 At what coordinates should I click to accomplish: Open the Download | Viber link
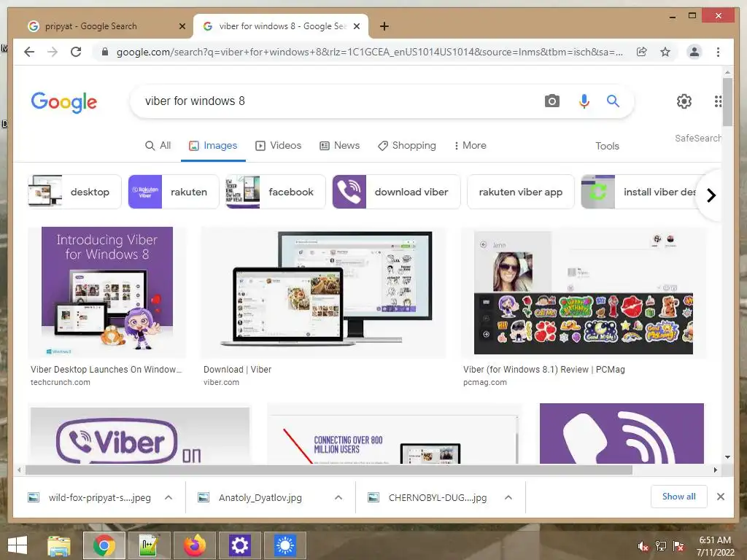click(237, 370)
